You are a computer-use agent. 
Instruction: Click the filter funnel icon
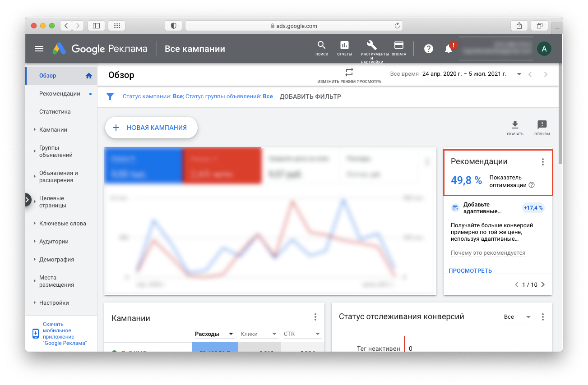point(110,96)
